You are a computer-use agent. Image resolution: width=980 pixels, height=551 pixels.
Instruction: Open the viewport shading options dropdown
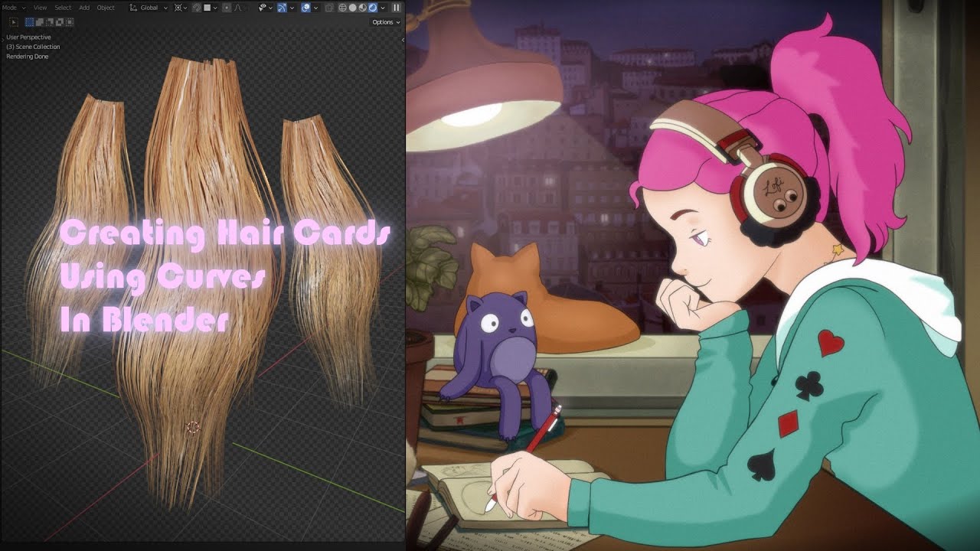click(383, 8)
